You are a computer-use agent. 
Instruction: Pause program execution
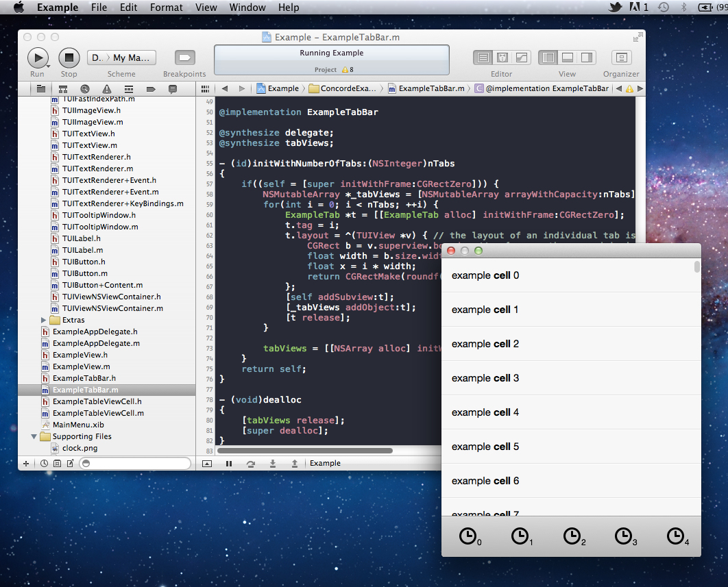click(x=229, y=464)
